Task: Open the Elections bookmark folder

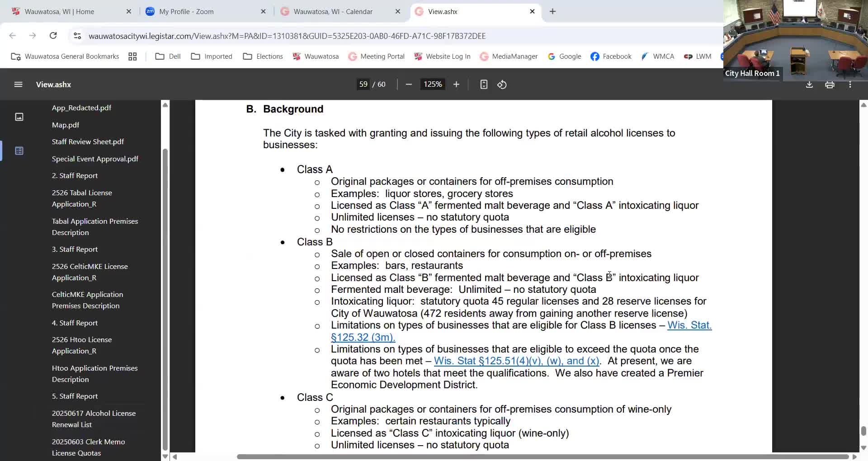Action: coord(263,56)
